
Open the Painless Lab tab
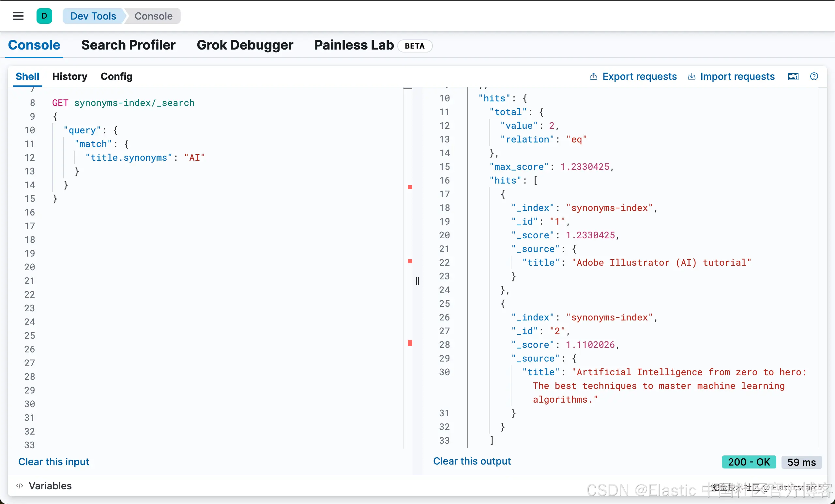[354, 45]
